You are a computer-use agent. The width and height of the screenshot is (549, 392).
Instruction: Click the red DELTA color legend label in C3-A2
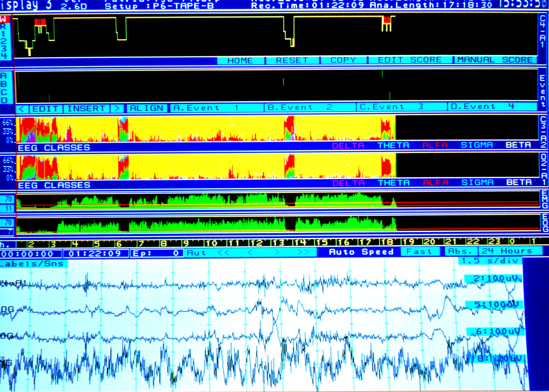(348, 146)
